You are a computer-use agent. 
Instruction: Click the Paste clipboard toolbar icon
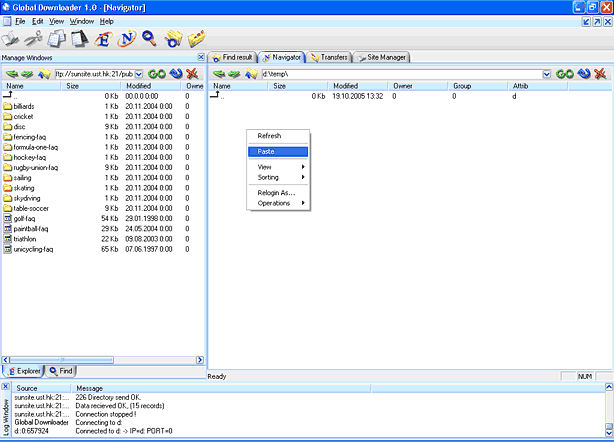click(80, 39)
